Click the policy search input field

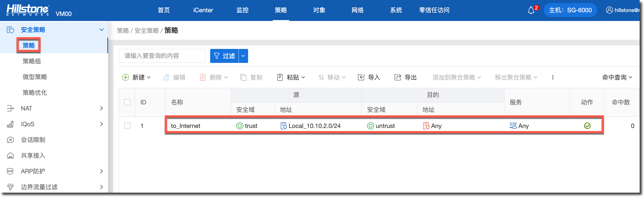coord(162,56)
